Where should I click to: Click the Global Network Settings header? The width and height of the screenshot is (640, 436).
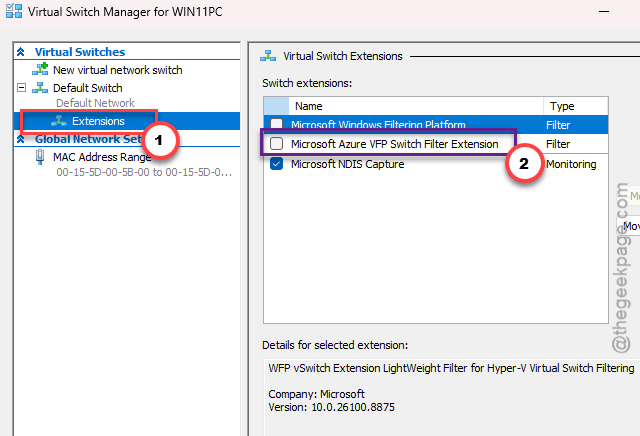tap(88, 139)
